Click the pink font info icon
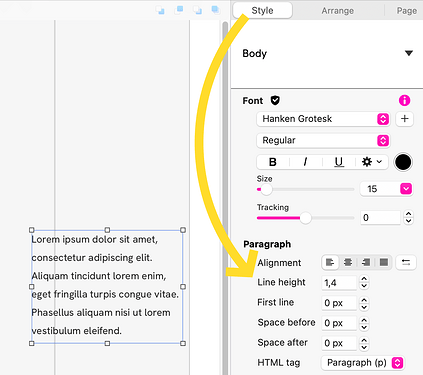The height and width of the screenshot is (375, 423). point(404,100)
